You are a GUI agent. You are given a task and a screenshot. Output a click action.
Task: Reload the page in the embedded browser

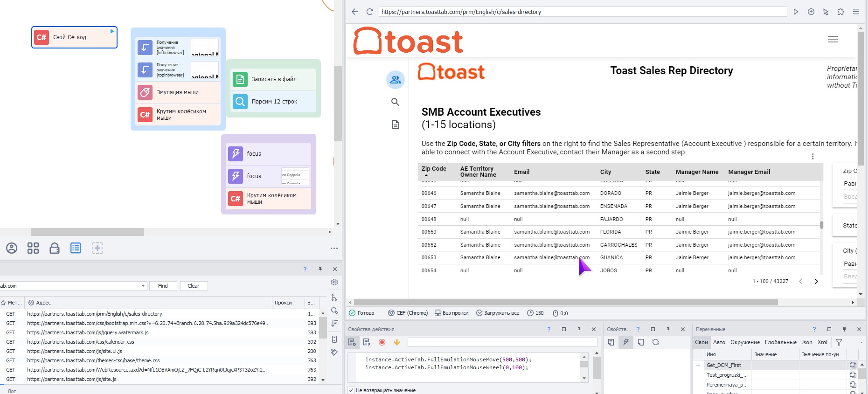point(370,12)
